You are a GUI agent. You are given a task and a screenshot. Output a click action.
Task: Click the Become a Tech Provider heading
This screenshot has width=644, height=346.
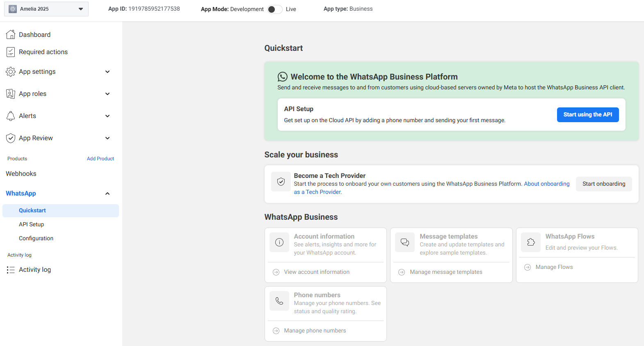(x=330, y=176)
